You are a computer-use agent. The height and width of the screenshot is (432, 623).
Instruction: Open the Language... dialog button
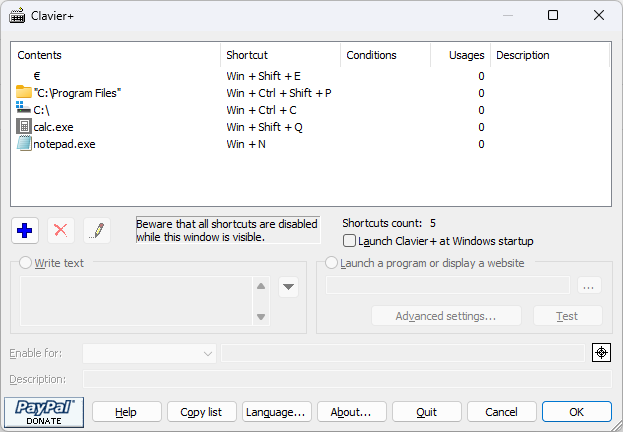(x=276, y=412)
